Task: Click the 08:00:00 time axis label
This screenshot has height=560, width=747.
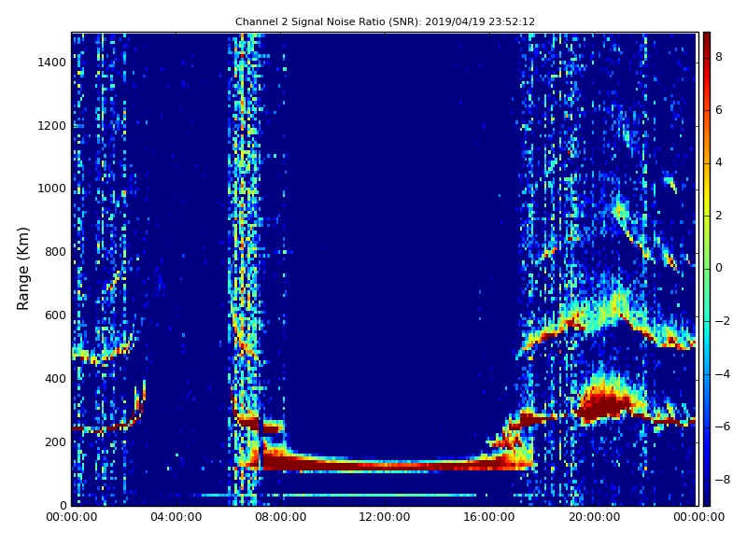Action: pos(281,517)
